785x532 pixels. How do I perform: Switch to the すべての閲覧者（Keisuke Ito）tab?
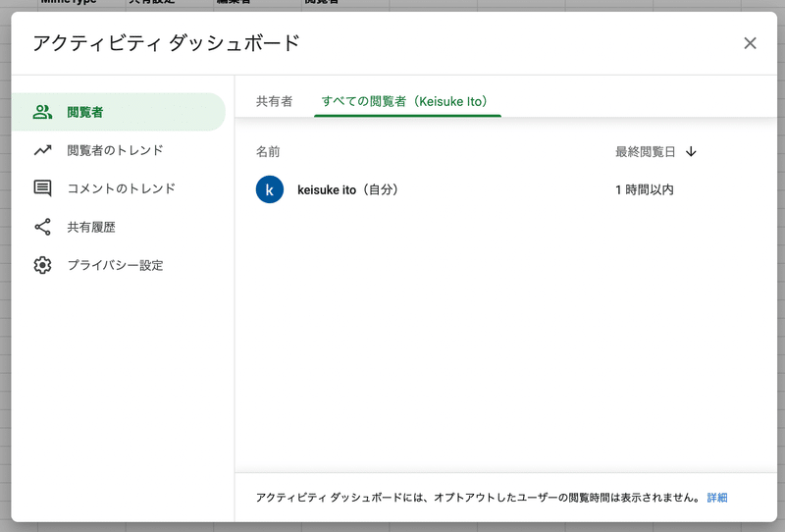click(x=407, y=101)
